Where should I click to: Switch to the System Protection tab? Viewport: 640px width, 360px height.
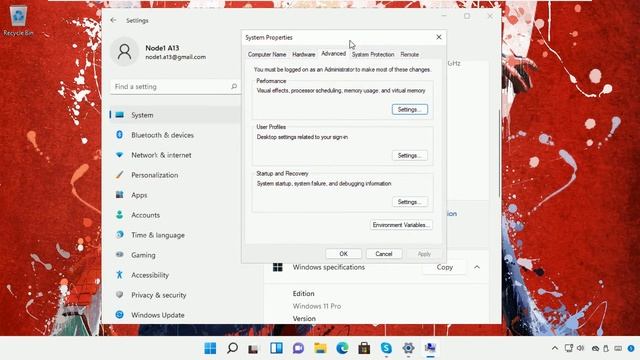pyautogui.click(x=373, y=54)
